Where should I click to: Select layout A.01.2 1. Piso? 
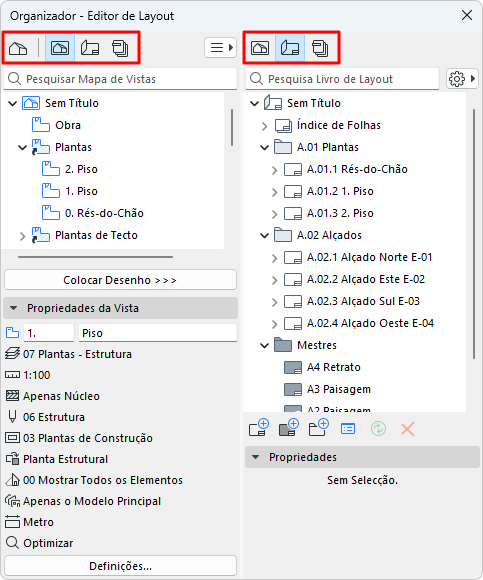329,191
